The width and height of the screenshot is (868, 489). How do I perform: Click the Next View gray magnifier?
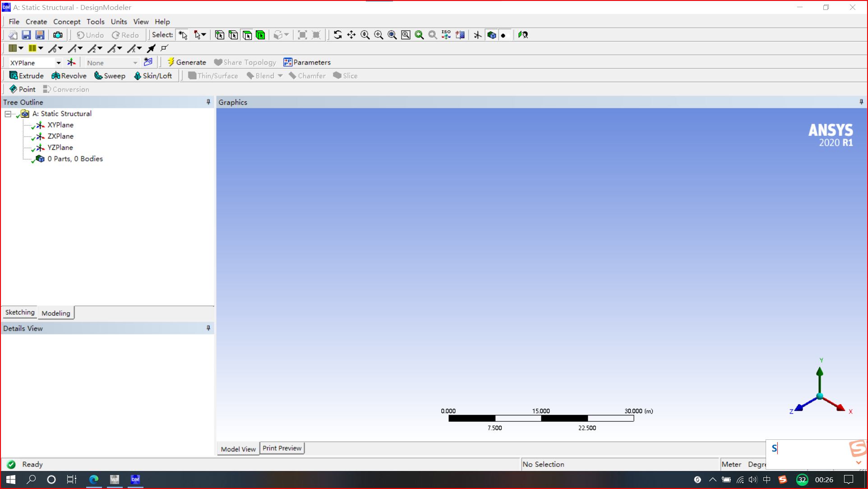433,35
